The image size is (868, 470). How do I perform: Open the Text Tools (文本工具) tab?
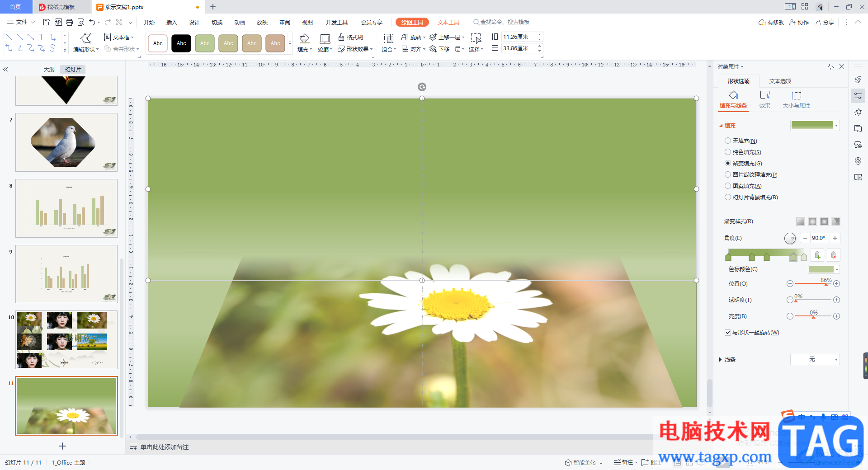(x=448, y=22)
